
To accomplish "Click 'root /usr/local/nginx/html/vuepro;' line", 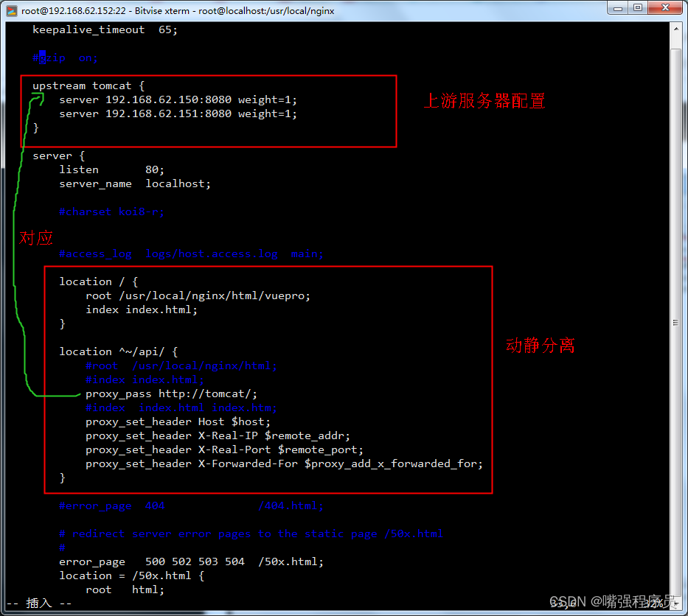I will coord(198,296).
